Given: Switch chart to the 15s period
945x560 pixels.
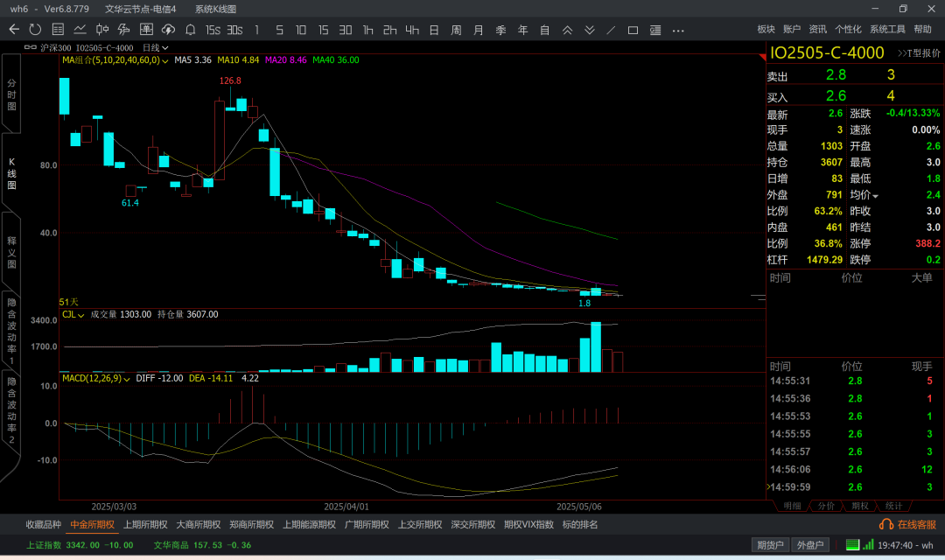Looking at the screenshot, I should (213, 30).
